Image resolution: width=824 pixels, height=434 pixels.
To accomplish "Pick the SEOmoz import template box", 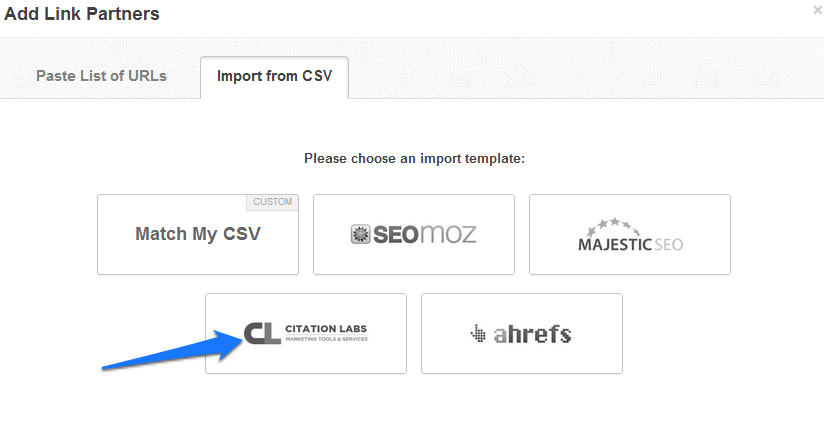I will [413, 234].
